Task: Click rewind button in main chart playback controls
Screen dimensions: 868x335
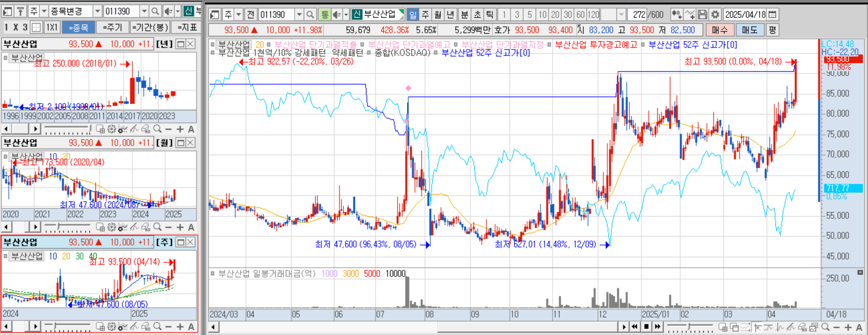Action: coord(635,327)
